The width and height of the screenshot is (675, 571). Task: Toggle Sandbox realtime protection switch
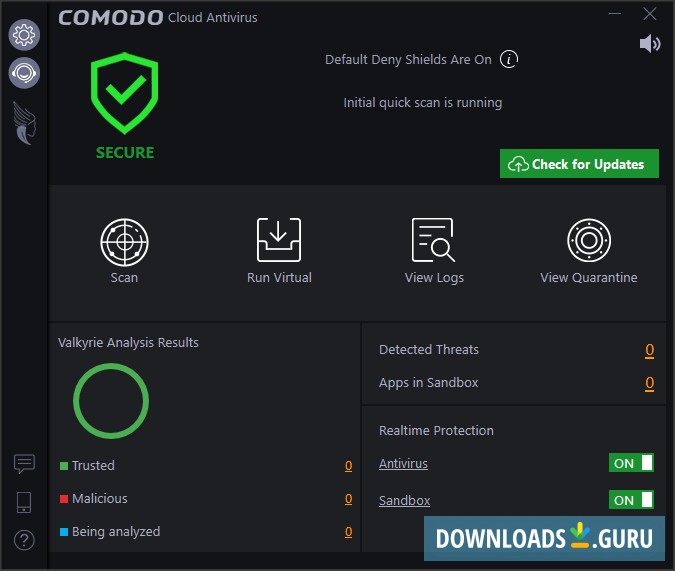631,500
